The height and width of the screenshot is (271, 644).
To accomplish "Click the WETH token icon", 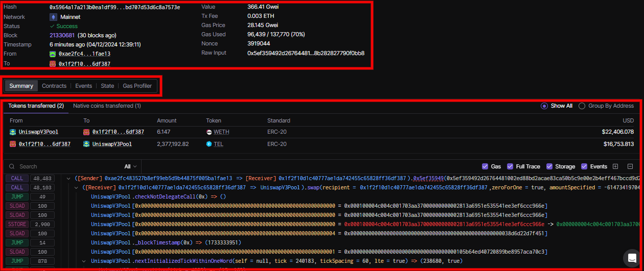I will [x=209, y=132].
